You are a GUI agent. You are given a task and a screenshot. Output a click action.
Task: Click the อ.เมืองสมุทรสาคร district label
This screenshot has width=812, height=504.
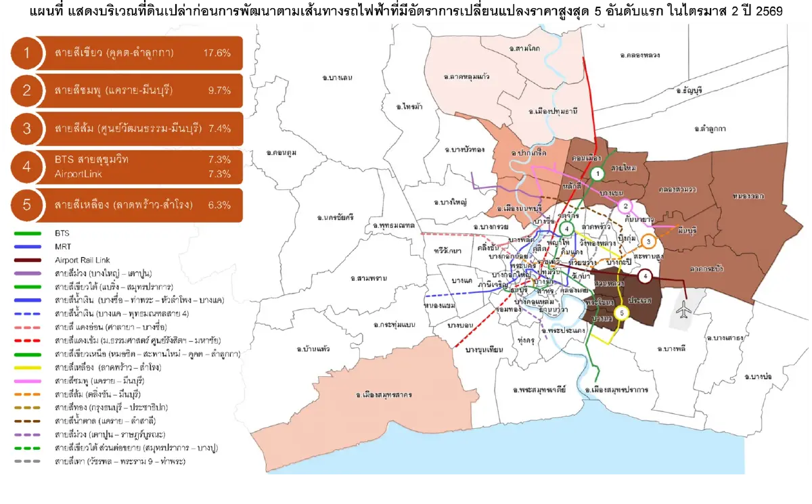point(384,393)
